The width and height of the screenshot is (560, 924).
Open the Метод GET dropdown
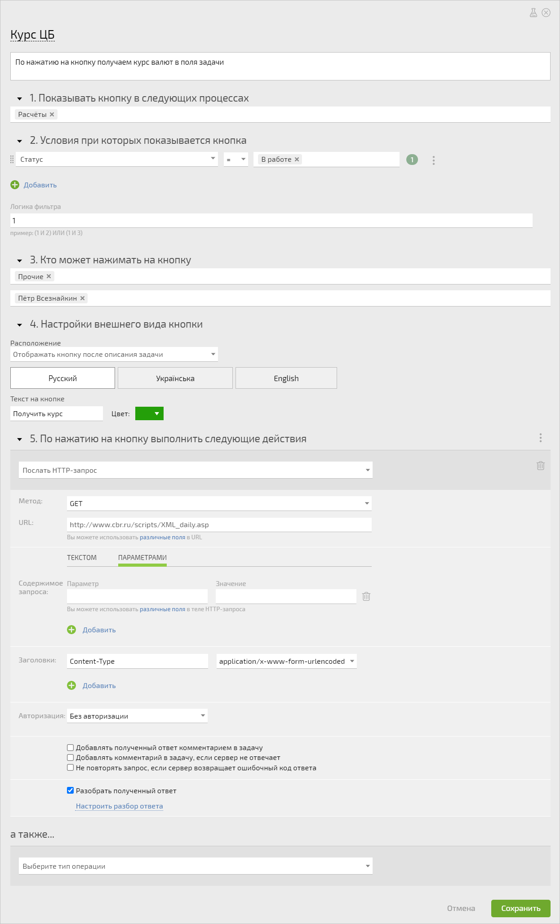pos(219,503)
